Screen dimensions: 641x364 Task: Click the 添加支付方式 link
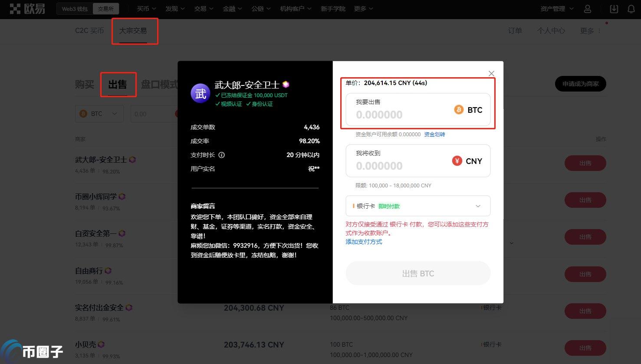[364, 242]
